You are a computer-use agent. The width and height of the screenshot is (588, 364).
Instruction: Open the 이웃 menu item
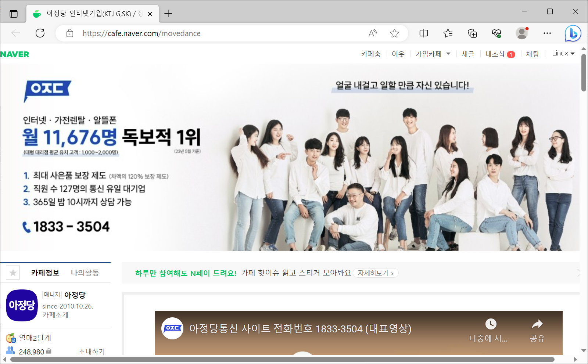pos(398,54)
